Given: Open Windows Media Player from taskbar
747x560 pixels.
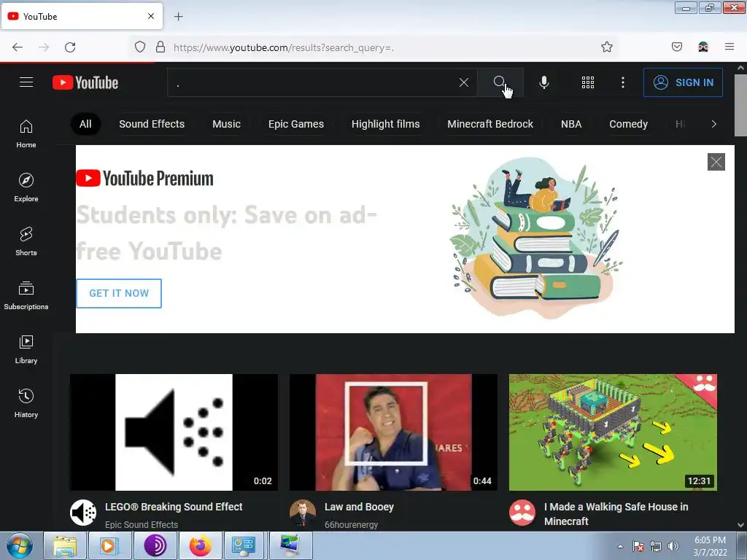Looking at the screenshot, I should 109,545.
